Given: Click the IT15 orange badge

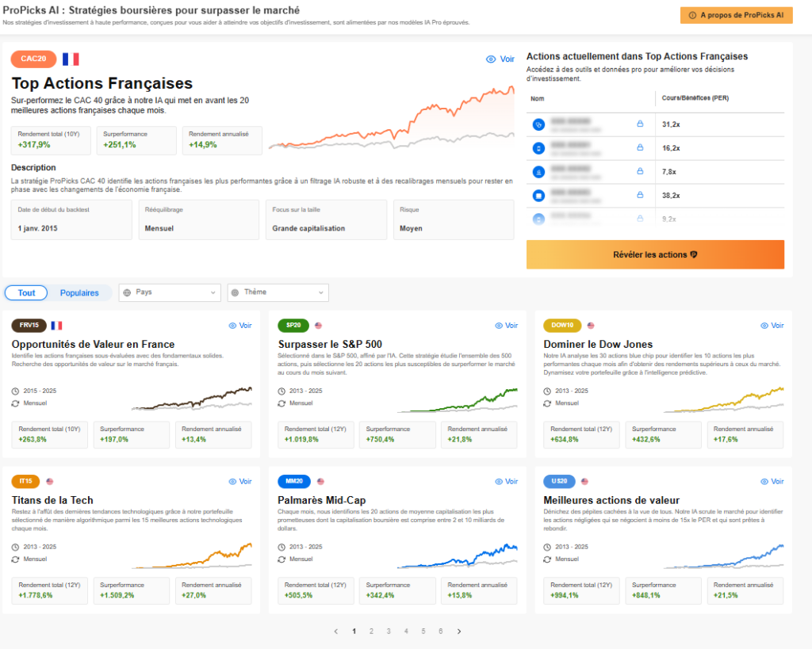Looking at the screenshot, I should (x=26, y=481).
